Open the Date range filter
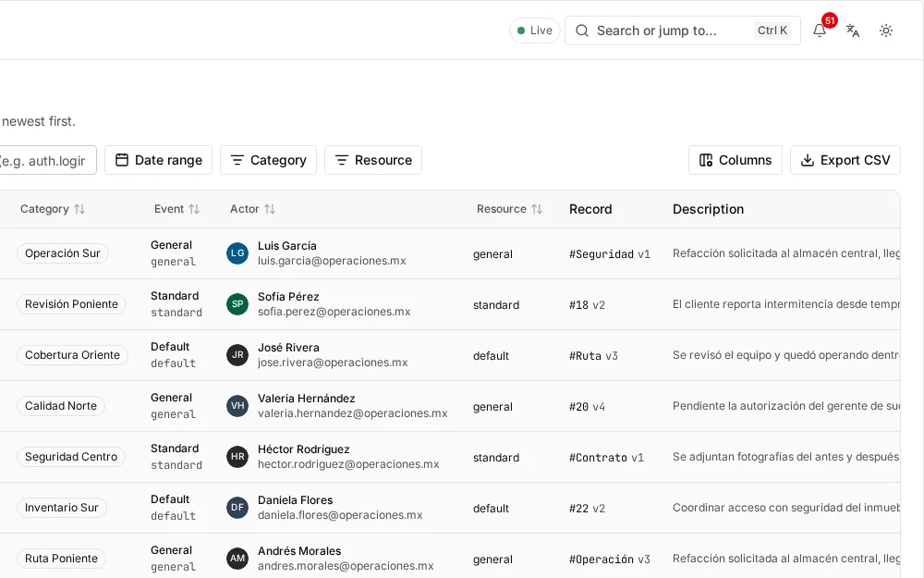This screenshot has height=578, width=924. [159, 160]
